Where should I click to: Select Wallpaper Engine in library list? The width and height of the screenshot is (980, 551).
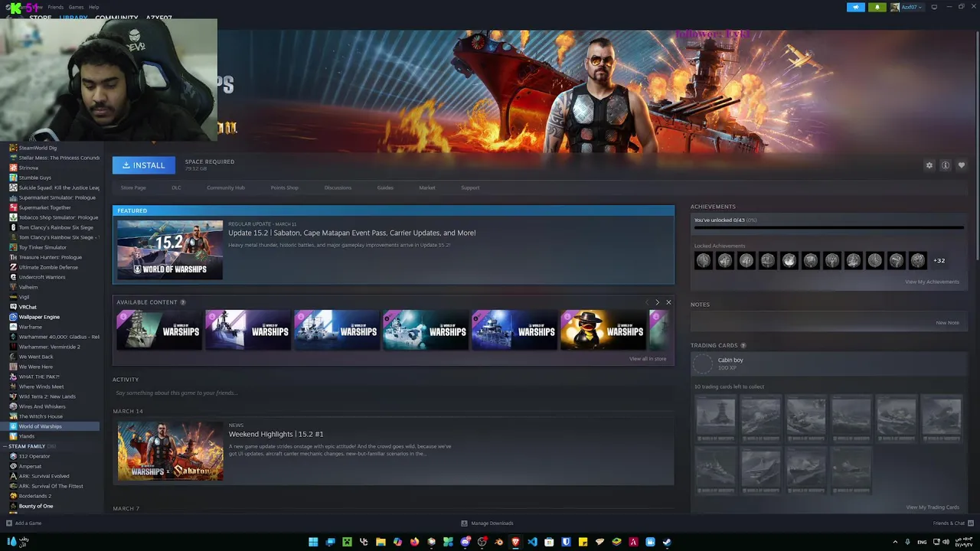click(x=39, y=317)
